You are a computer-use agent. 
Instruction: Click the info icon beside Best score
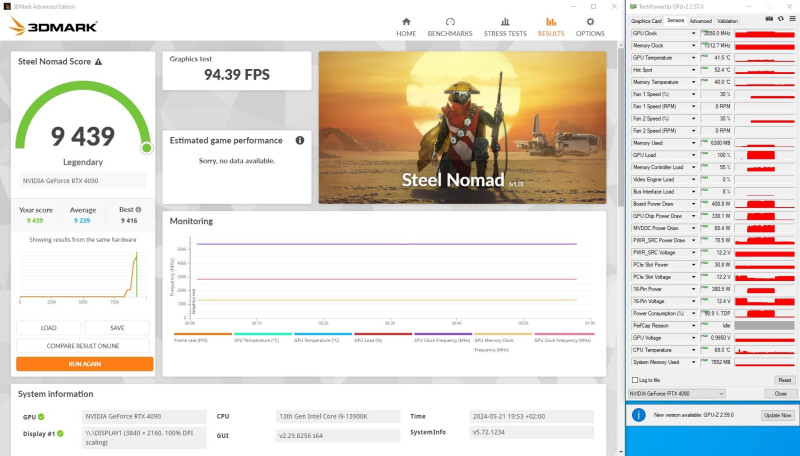138,210
